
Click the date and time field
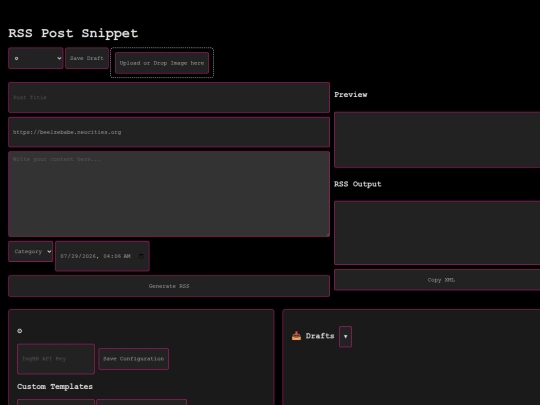102,256
